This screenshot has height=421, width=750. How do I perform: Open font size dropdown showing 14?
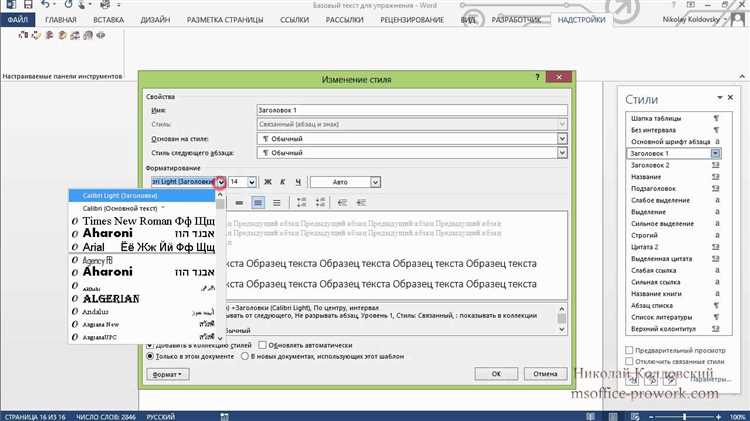tap(252, 182)
